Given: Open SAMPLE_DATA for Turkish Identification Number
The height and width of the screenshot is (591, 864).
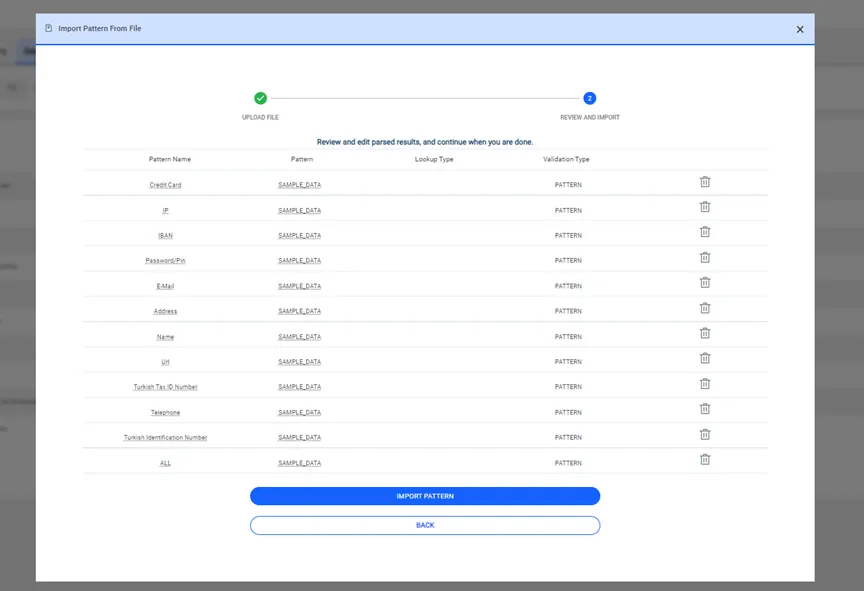Looking at the screenshot, I should pos(299,437).
